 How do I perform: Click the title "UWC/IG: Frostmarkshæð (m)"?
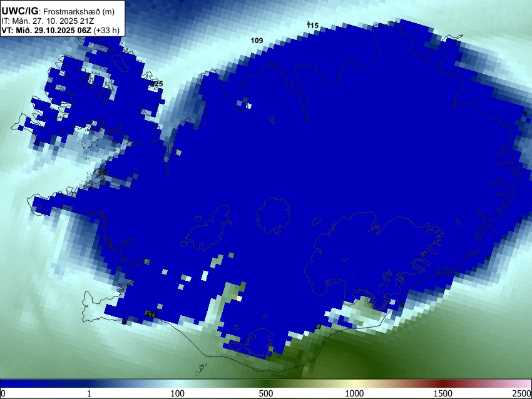58,11
